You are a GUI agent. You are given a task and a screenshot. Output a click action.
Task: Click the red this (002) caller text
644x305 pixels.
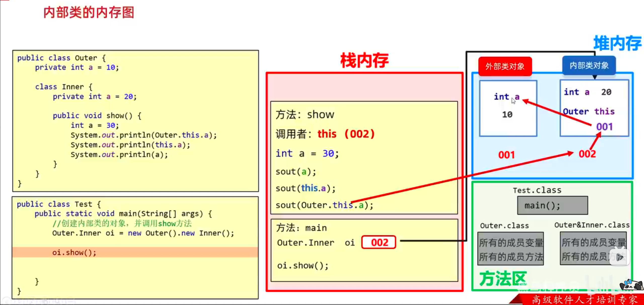pos(346,134)
